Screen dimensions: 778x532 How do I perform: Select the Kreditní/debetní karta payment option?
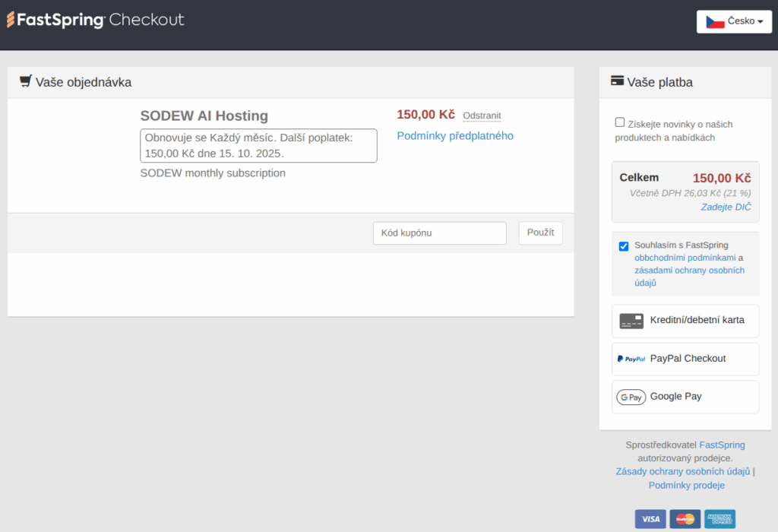(685, 321)
